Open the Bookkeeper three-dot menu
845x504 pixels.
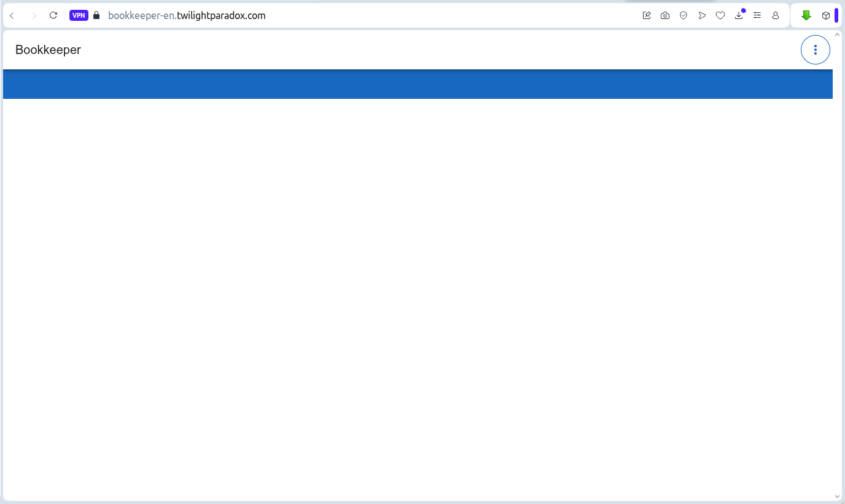tap(815, 50)
